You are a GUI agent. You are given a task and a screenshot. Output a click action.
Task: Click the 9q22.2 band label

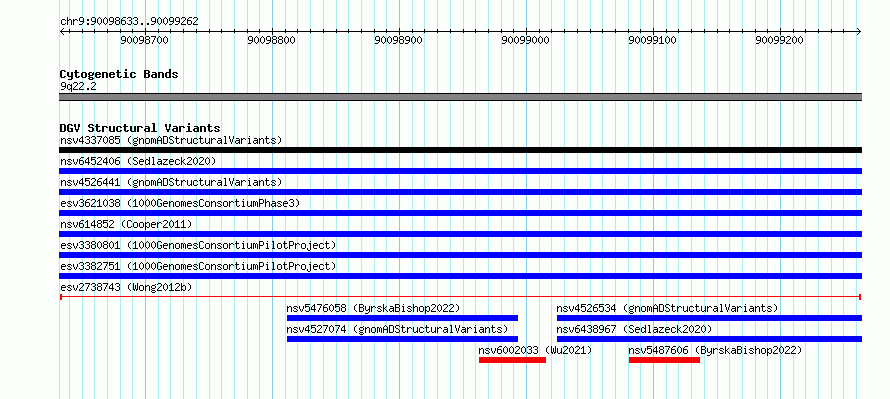(x=78, y=86)
